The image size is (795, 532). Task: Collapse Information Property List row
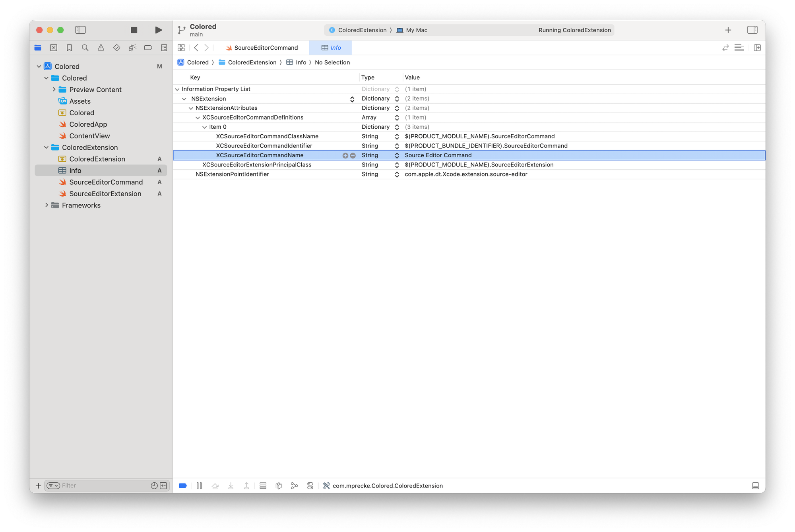[177, 89]
